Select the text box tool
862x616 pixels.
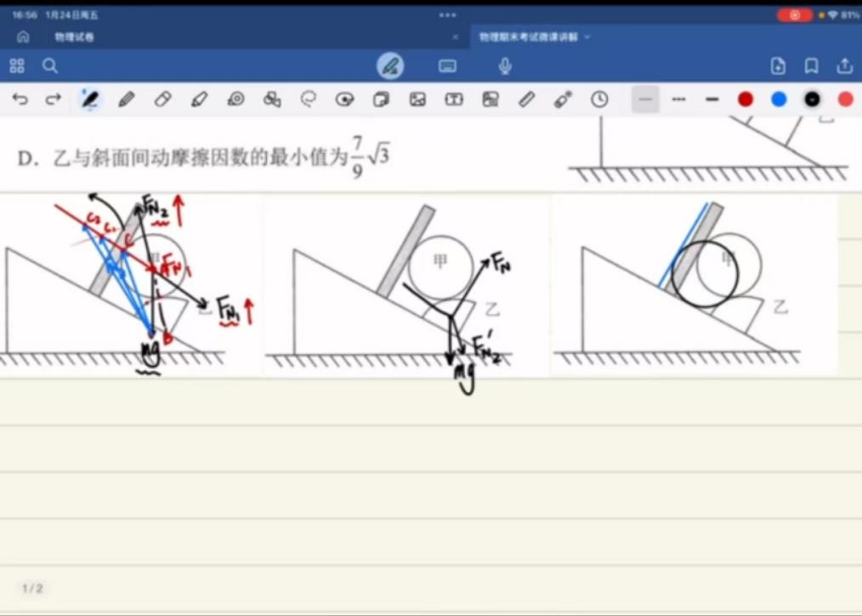click(454, 99)
